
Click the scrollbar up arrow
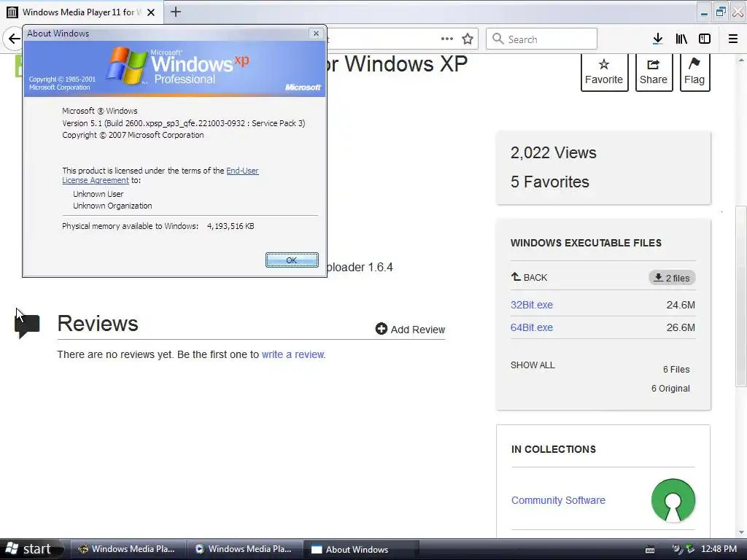tap(741, 60)
